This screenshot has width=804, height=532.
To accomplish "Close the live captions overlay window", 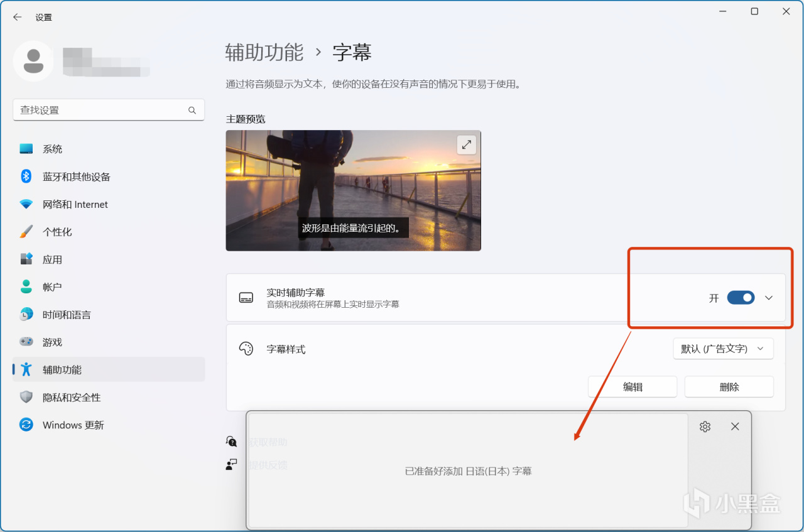I will point(735,426).
